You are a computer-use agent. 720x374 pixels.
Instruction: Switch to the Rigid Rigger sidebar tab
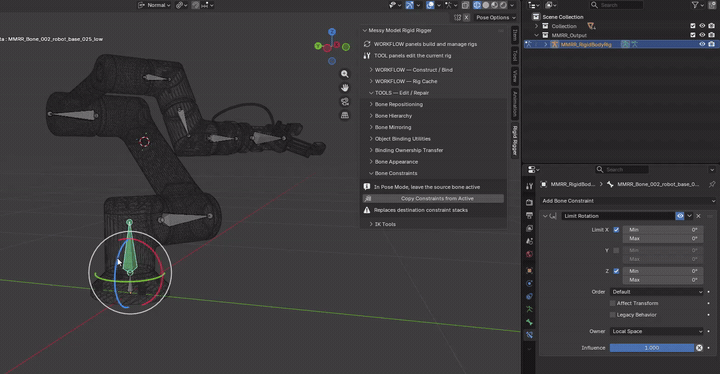[x=515, y=140]
